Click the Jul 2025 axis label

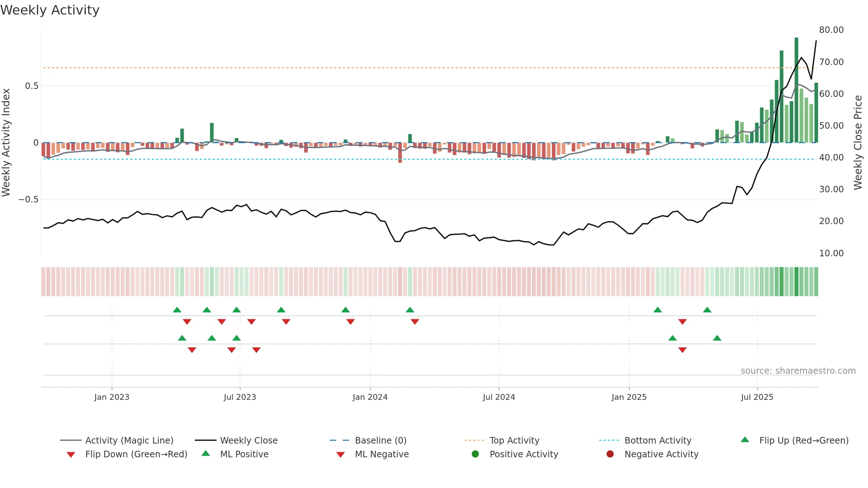(x=757, y=397)
